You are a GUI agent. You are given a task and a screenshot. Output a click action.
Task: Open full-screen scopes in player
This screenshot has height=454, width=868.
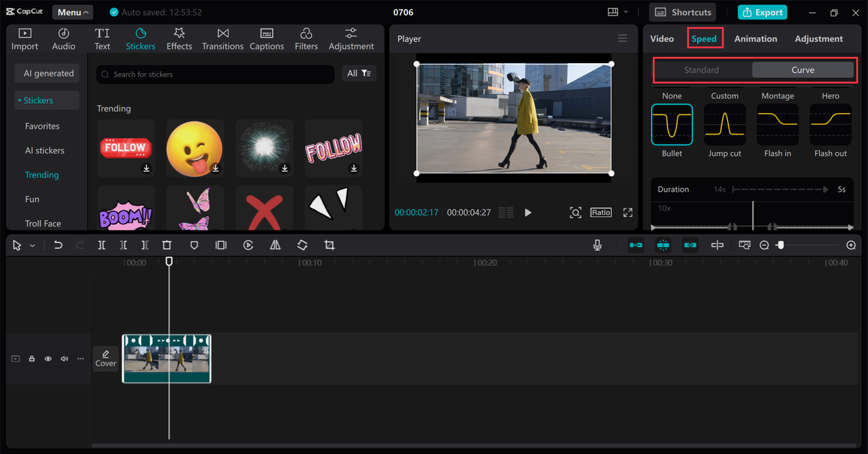[576, 213]
